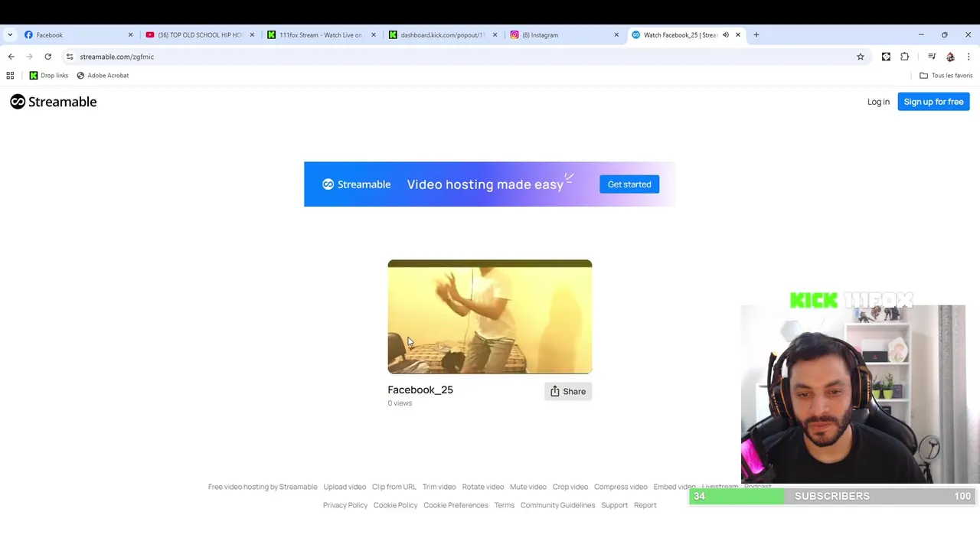Go back to previous page
Screen dimensions: 980x551
11,57
